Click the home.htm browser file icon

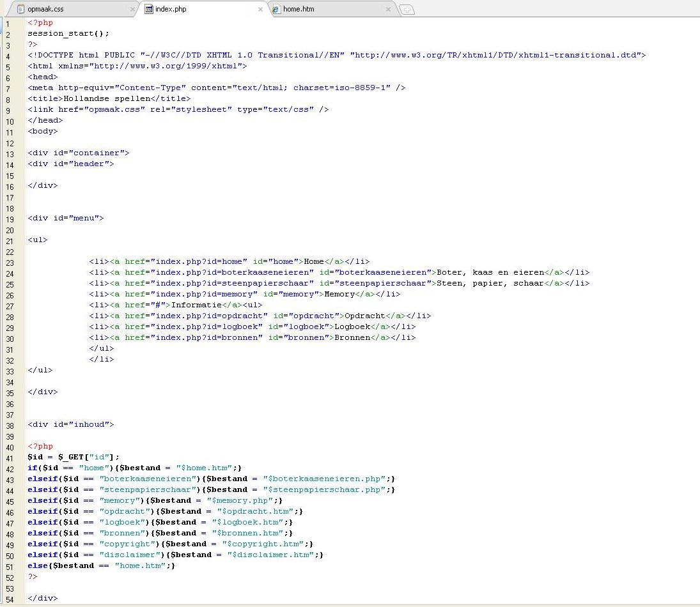276,10
